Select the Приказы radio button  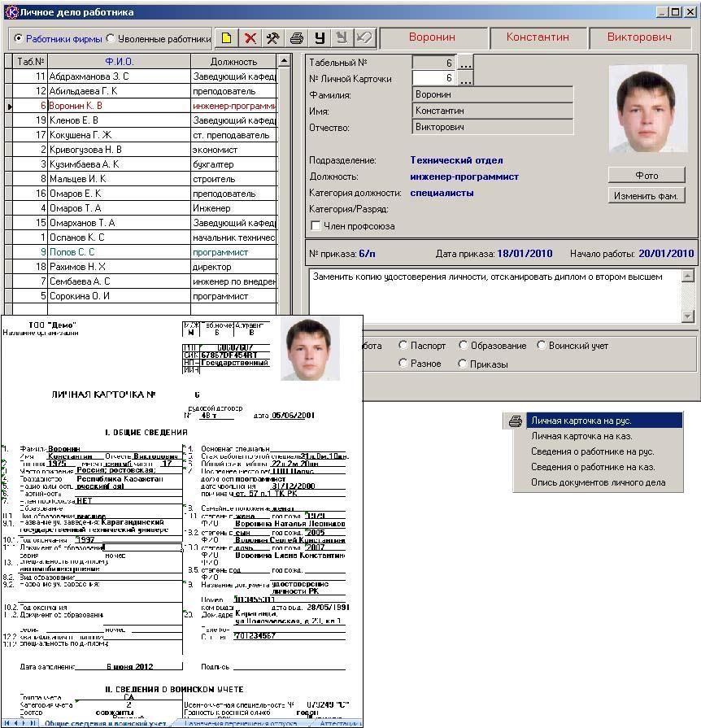[x=463, y=364]
